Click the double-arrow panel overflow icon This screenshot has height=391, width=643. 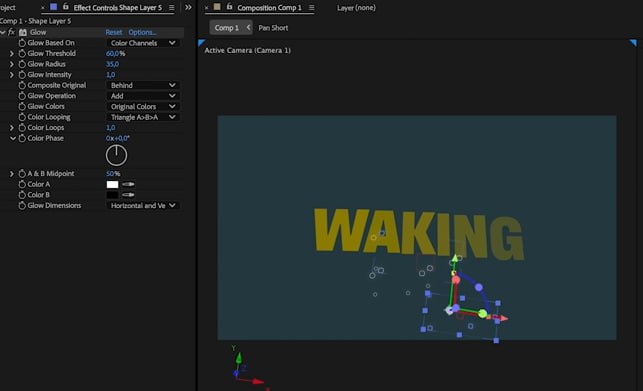click(x=188, y=7)
